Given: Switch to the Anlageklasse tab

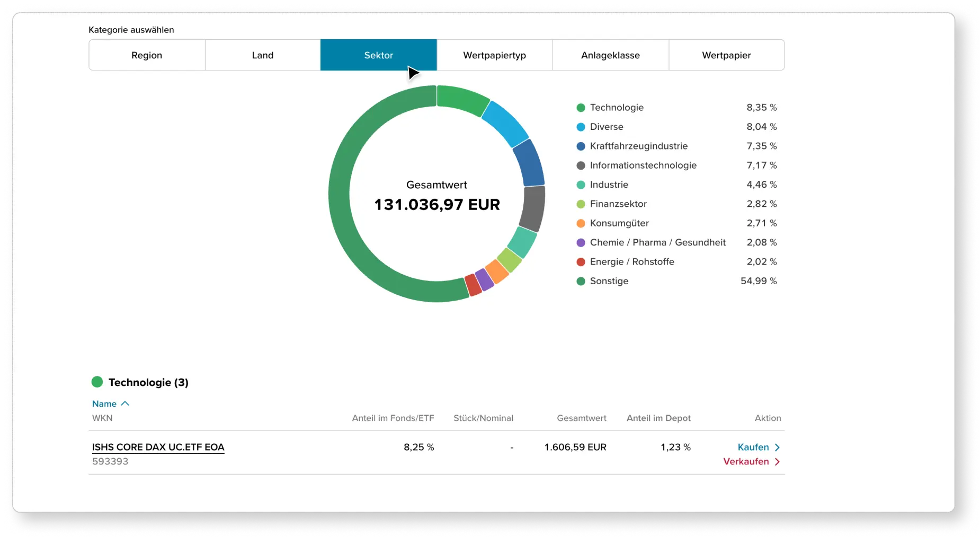Looking at the screenshot, I should (610, 55).
